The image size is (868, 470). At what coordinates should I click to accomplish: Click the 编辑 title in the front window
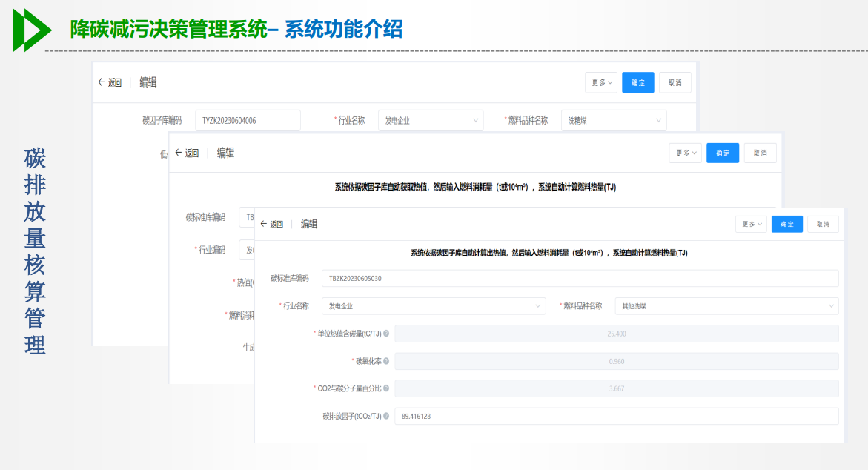[x=309, y=224]
